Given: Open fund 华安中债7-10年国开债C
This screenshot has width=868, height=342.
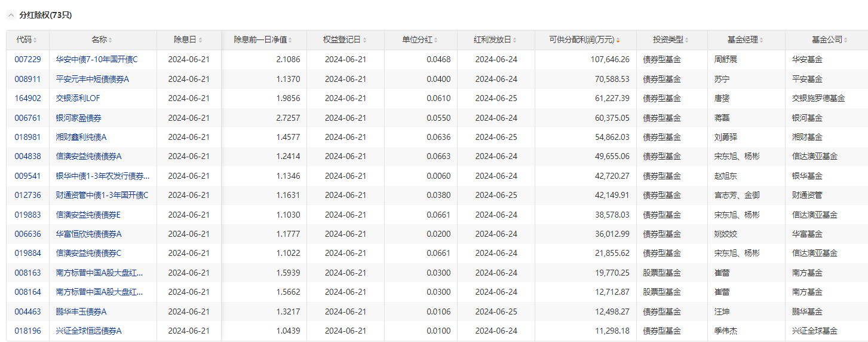Looking at the screenshot, I should tap(97, 59).
